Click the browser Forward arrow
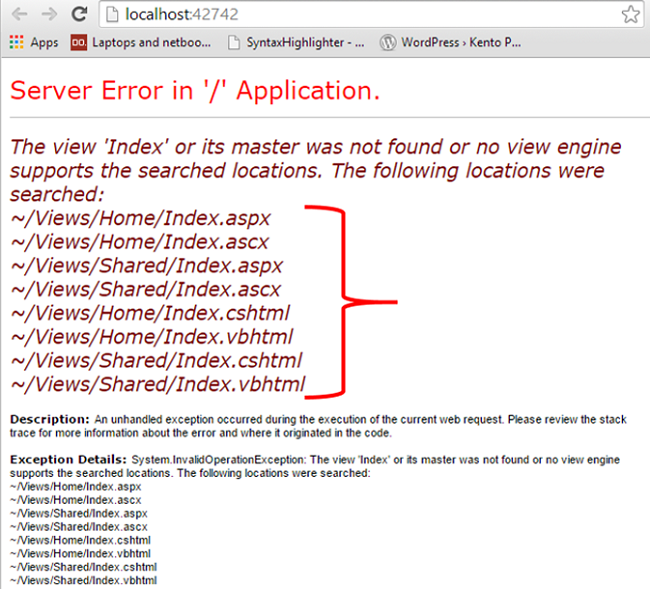This screenshot has width=650, height=589. [x=49, y=15]
